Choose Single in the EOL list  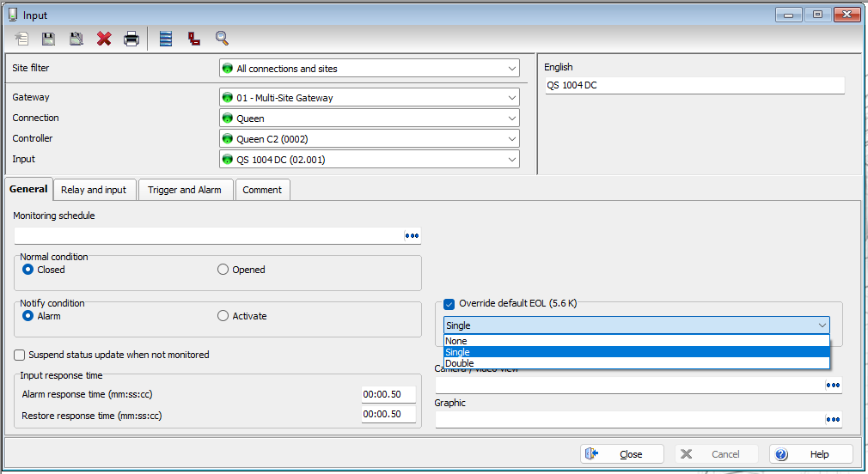tap(637, 352)
